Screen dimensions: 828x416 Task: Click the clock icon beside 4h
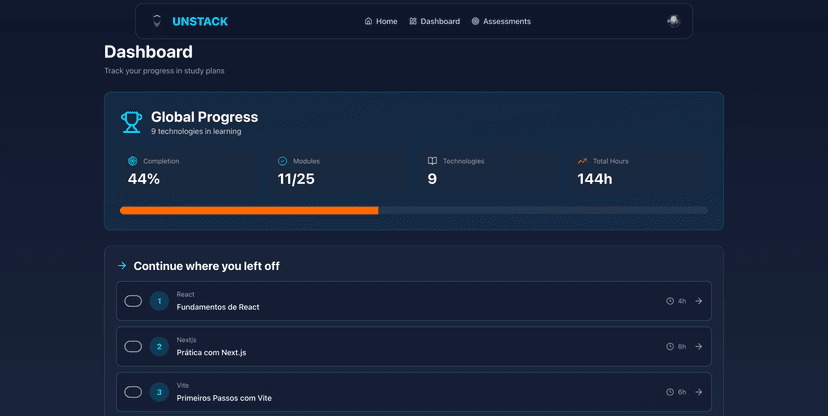[670, 301]
